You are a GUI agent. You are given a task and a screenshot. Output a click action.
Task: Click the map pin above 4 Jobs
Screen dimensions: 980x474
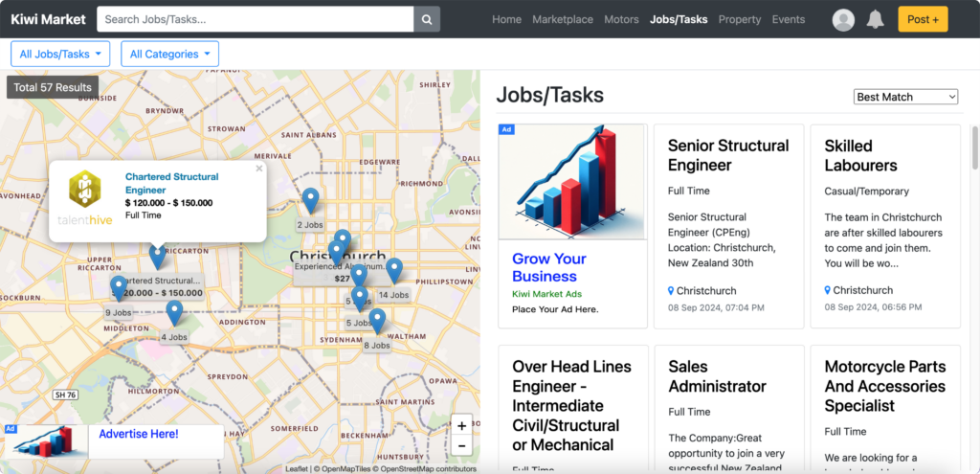coord(174,313)
